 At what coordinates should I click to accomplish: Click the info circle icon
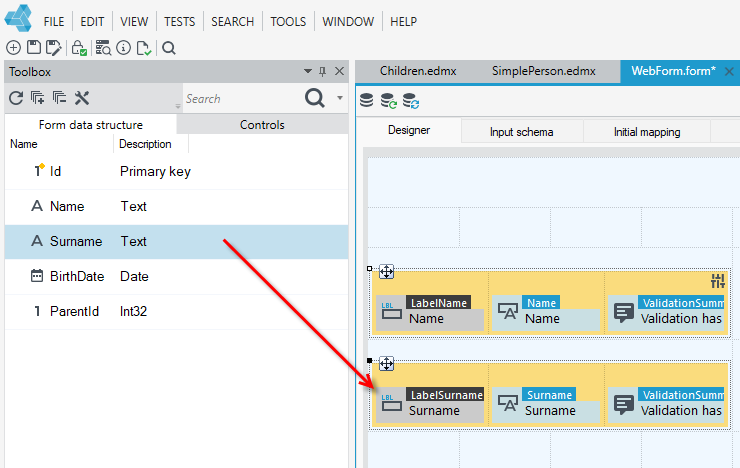tap(124, 48)
